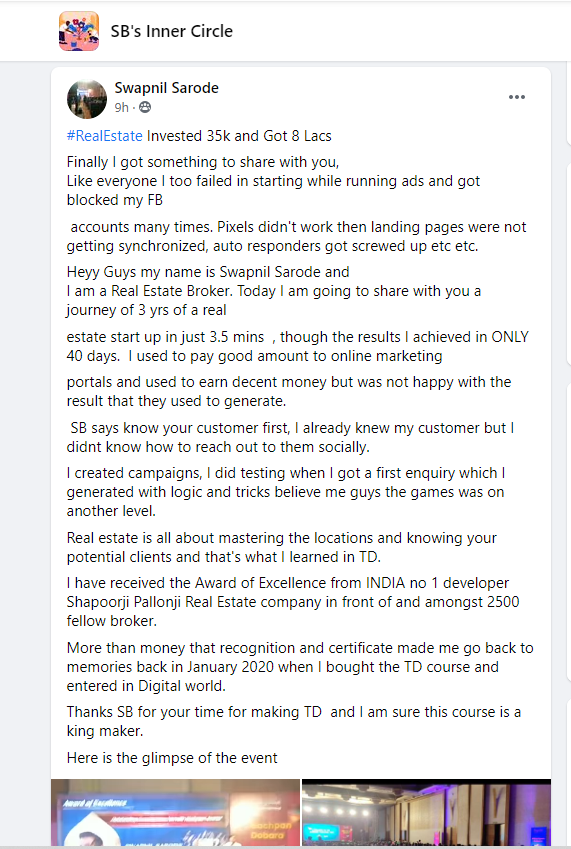Open the SB's Inner Circle group title
The height and width of the screenshot is (849, 571).
[172, 31]
